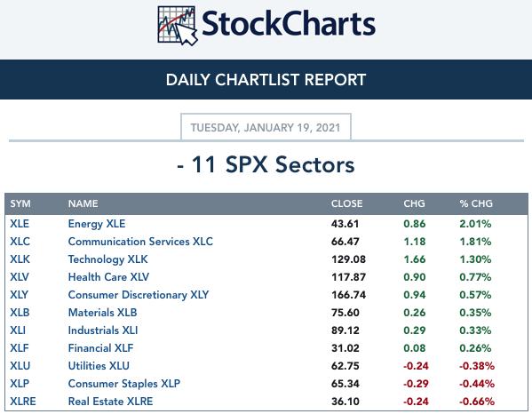Open the Financial XLF link
This screenshot has height=414, width=532.
click(100, 348)
